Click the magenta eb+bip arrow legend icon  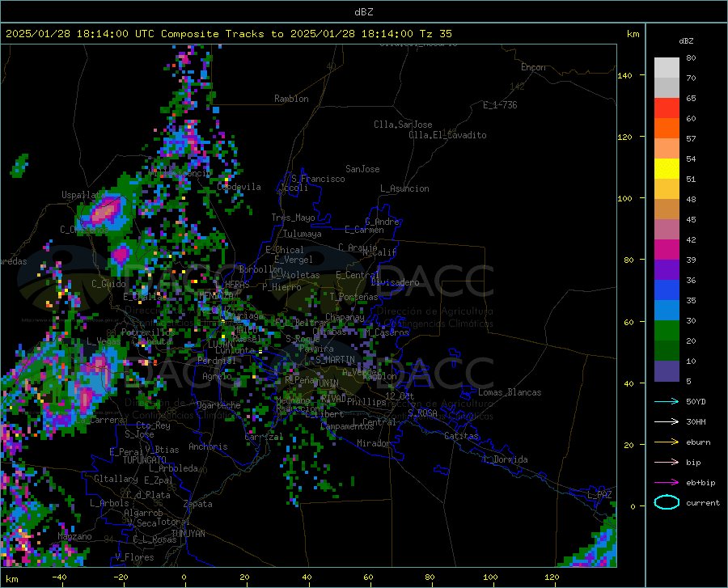(x=667, y=483)
